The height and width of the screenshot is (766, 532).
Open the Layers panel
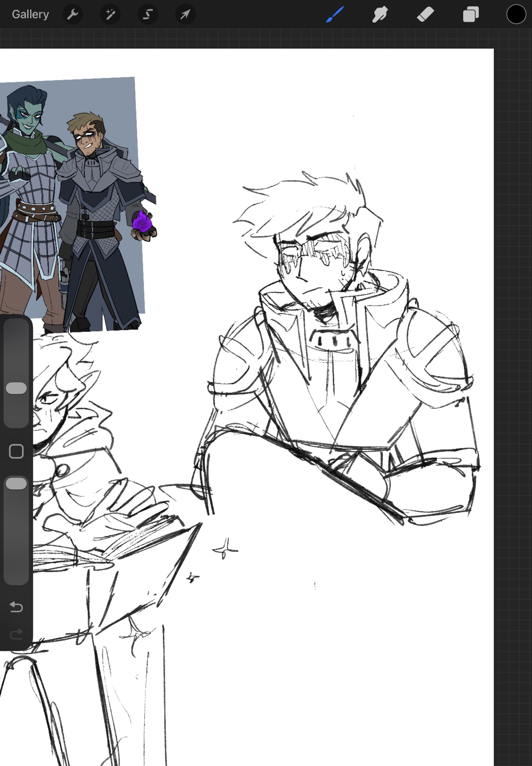[471, 15]
